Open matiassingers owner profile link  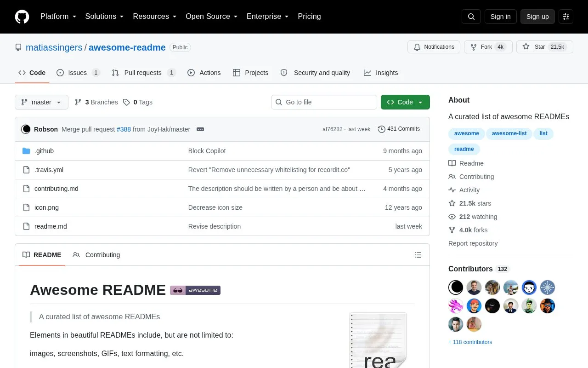point(54,47)
